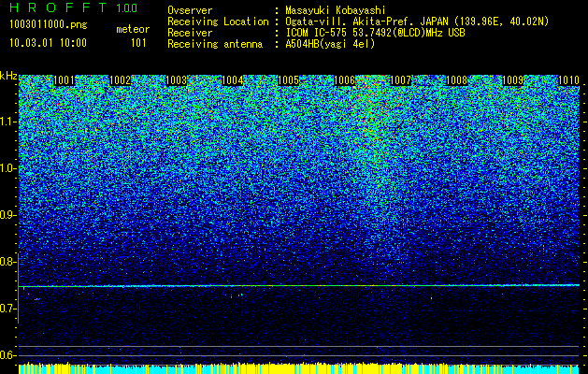Click the ICOM IC-575 receiver value
This screenshot has height=374, width=588.
375,33
